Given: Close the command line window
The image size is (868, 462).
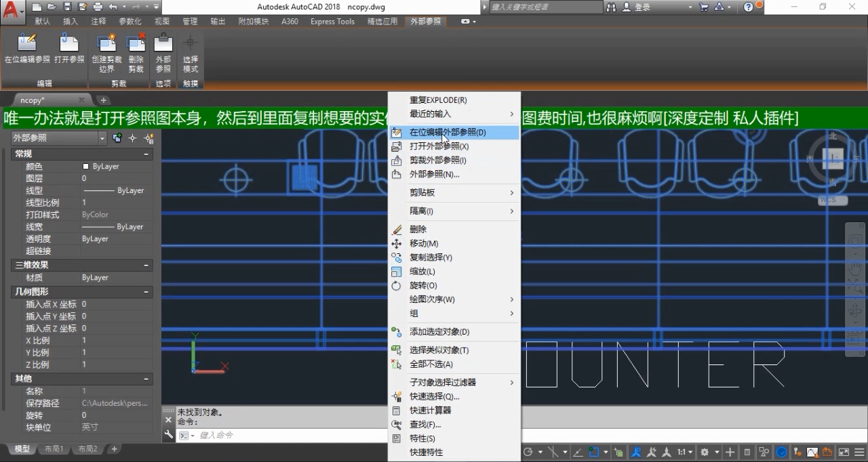Looking at the screenshot, I should click(x=169, y=420).
